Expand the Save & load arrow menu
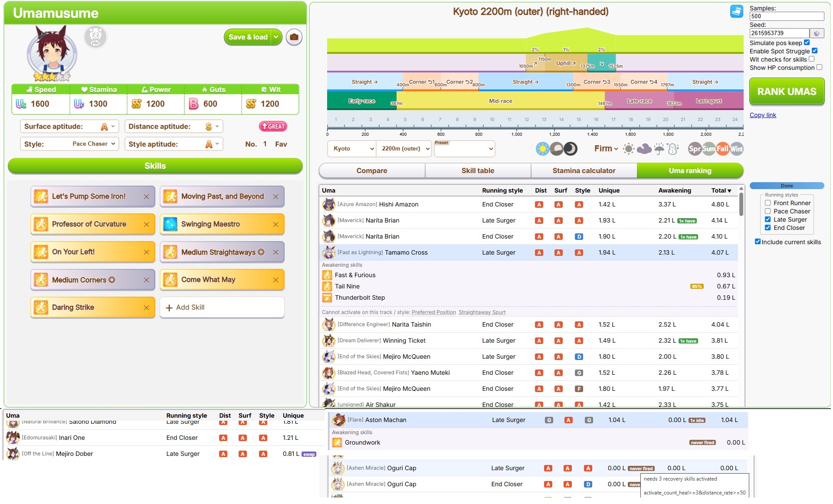The width and height of the screenshot is (833, 504). 276,37
